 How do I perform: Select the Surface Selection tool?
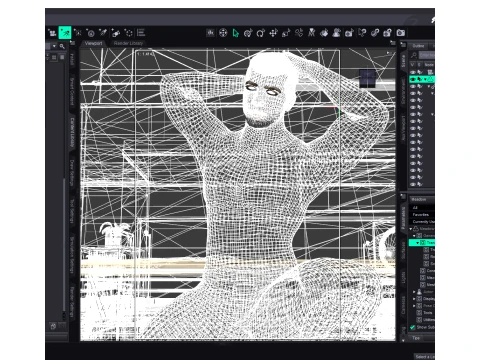click(x=324, y=33)
